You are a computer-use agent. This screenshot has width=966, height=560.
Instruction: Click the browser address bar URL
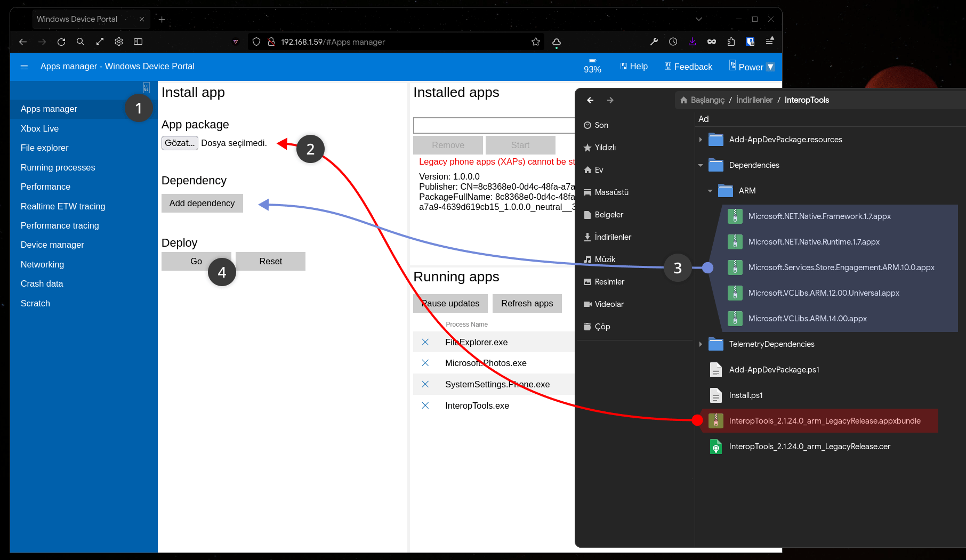click(x=333, y=42)
